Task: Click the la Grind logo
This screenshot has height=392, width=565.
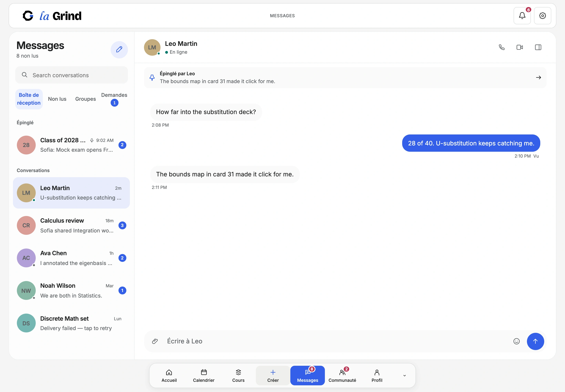Action: click(x=52, y=16)
